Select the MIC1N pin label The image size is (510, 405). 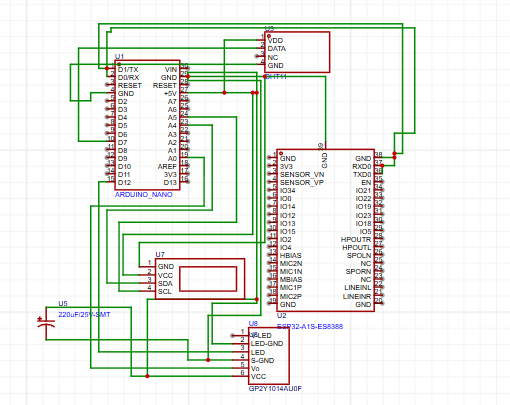click(x=291, y=272)
